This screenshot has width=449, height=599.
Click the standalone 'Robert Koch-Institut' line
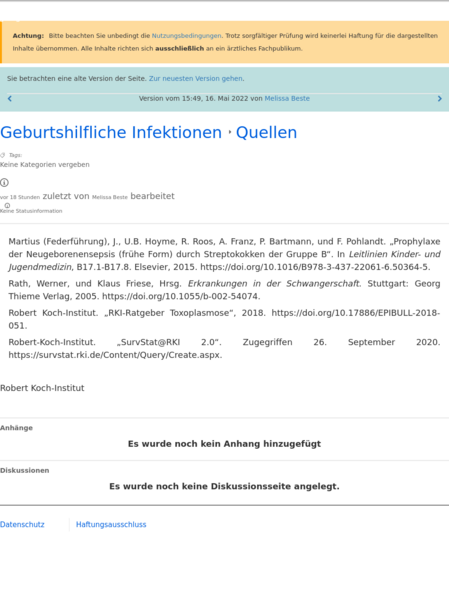(x=42, y=388)
